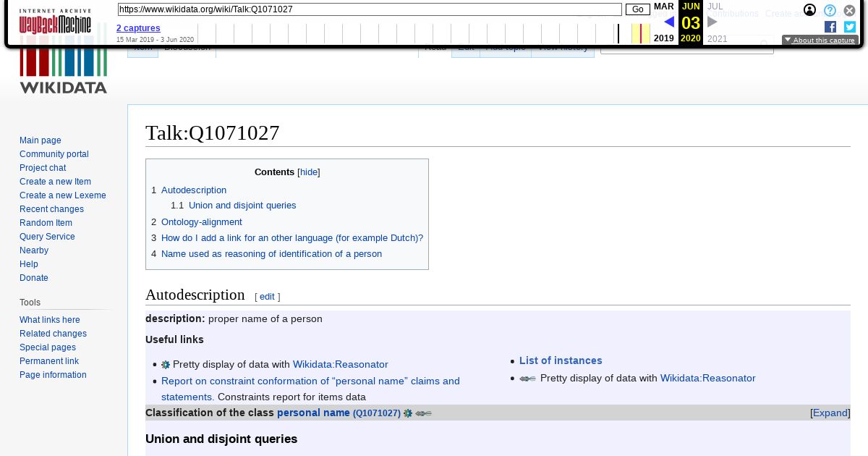Open Wikidata:Reasonator link in left column

click(340, 365)
